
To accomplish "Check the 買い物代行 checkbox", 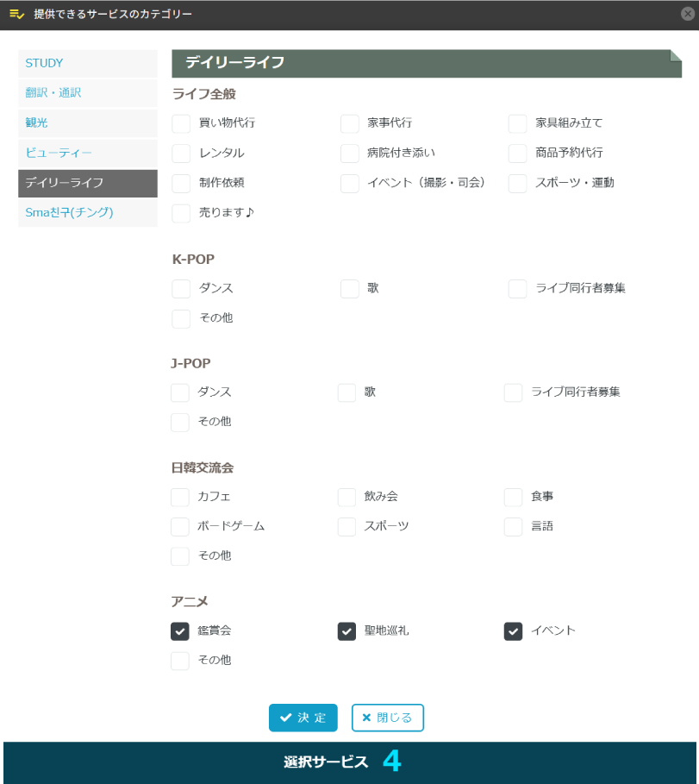I will click(x=180, y=123).
